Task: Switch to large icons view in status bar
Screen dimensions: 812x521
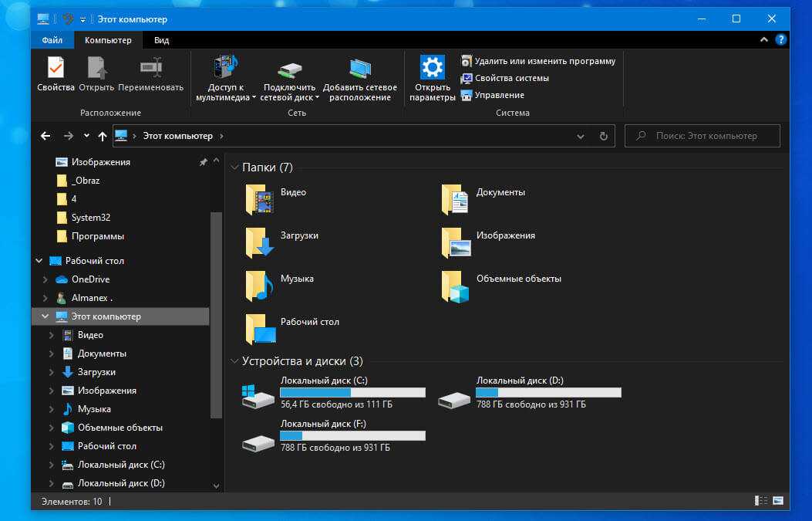Action: pos(778,501)
